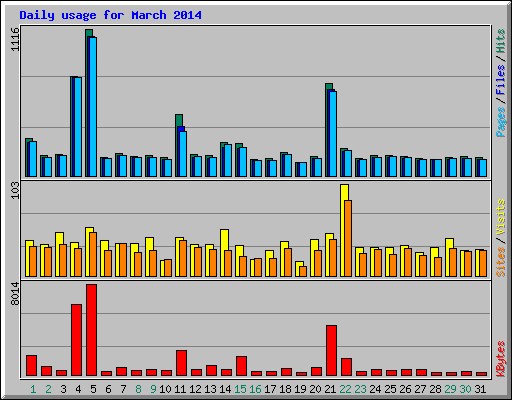Click the Pages legend label
Screen dimensions: 512x400
[501, 122]
